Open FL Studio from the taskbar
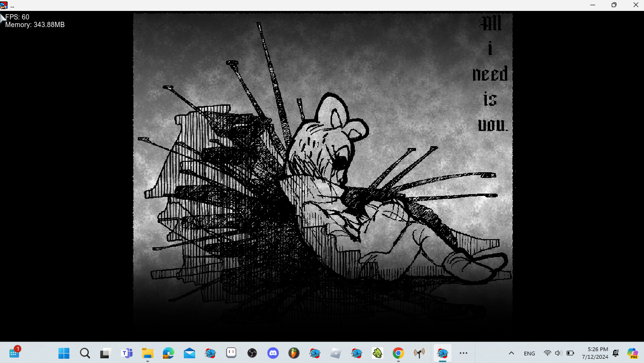Viewport: 644px width, 363px height. click(x=294, y=353)
